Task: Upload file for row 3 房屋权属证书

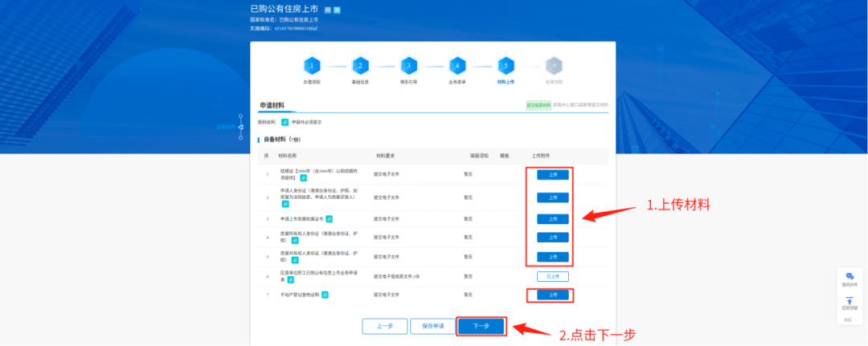Action: (552, 218)
